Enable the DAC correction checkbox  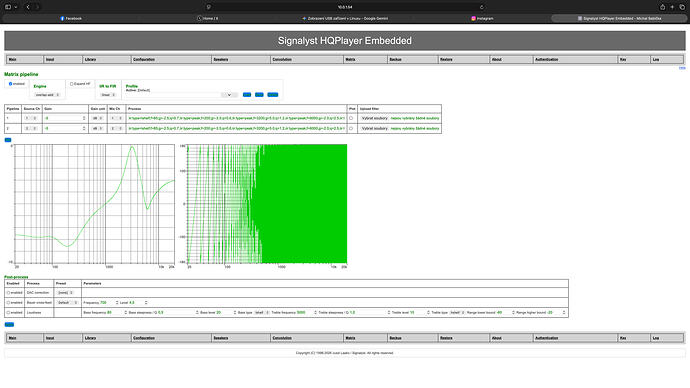(8, 293)
